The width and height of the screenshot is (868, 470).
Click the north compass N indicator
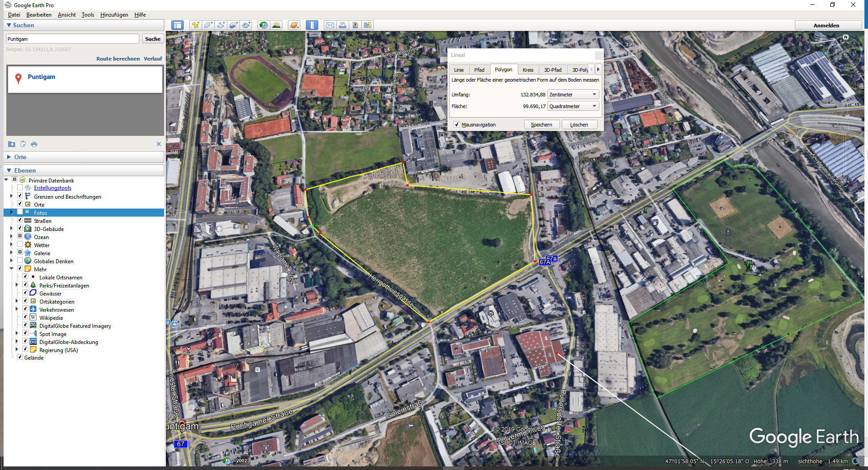[846, 37]
